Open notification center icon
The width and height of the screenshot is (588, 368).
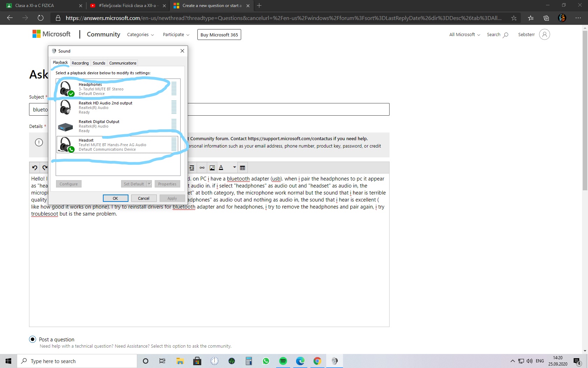point(577,361)
